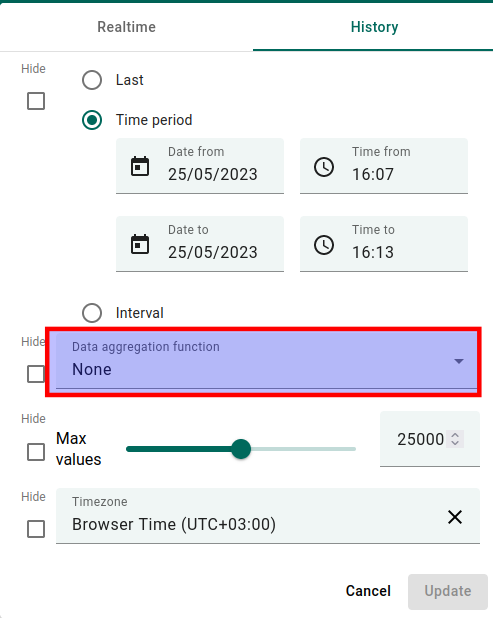The width and height of the screenshot is (493, 618).
Task: Click the Update button
Action: (x=448, y=591)
